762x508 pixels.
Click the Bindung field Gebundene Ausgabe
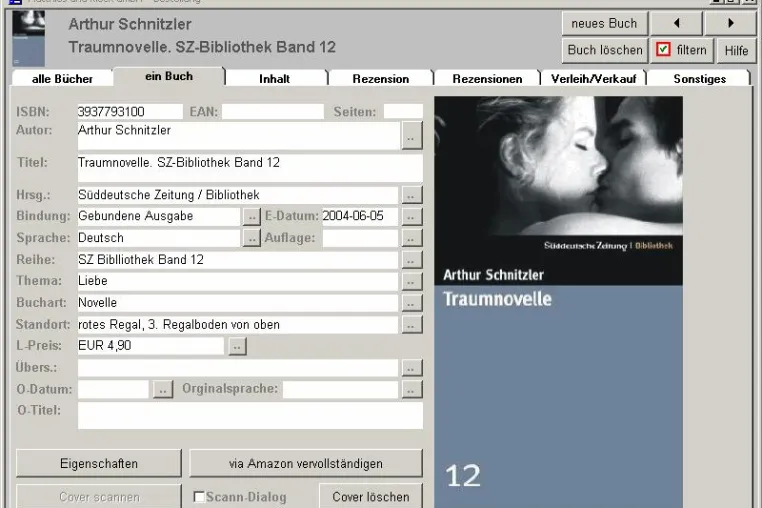point(159,216)
